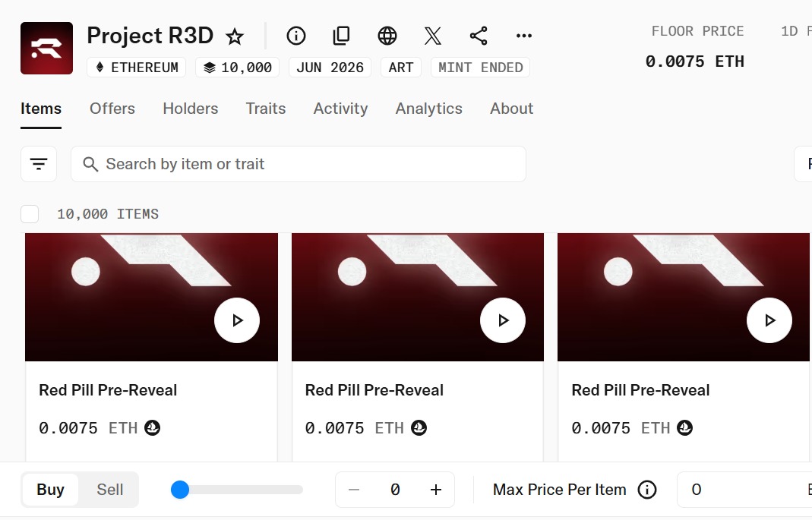The image size is (812, 520).
Task: Click OpenSea marketplace icon on first item price
Action: pos(152,428)
